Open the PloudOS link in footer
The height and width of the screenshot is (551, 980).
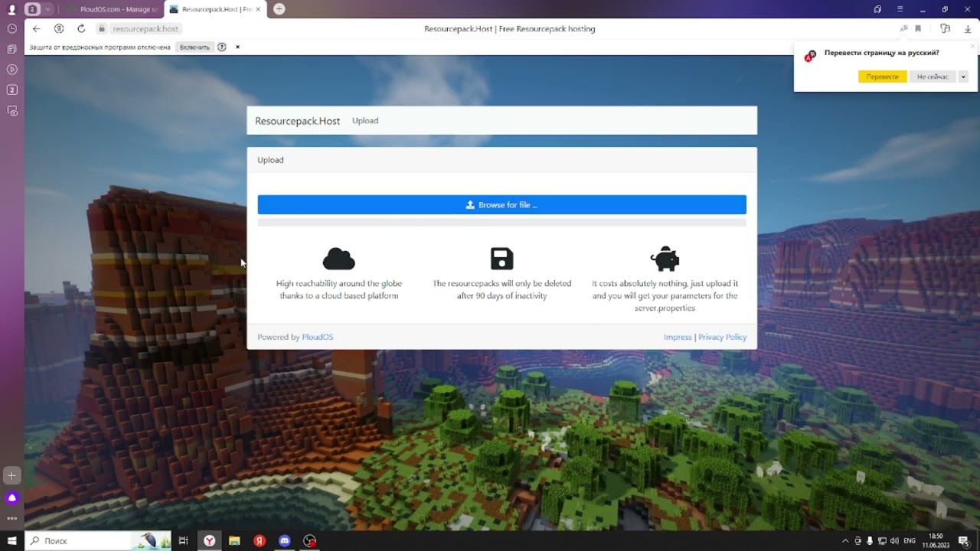pyautogui.click(x=317, y=337)
